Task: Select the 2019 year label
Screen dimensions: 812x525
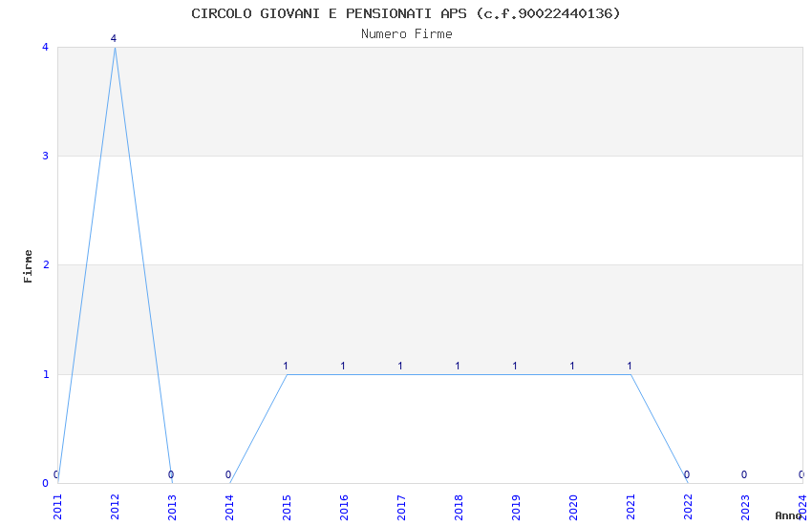Action: point(516,507)
